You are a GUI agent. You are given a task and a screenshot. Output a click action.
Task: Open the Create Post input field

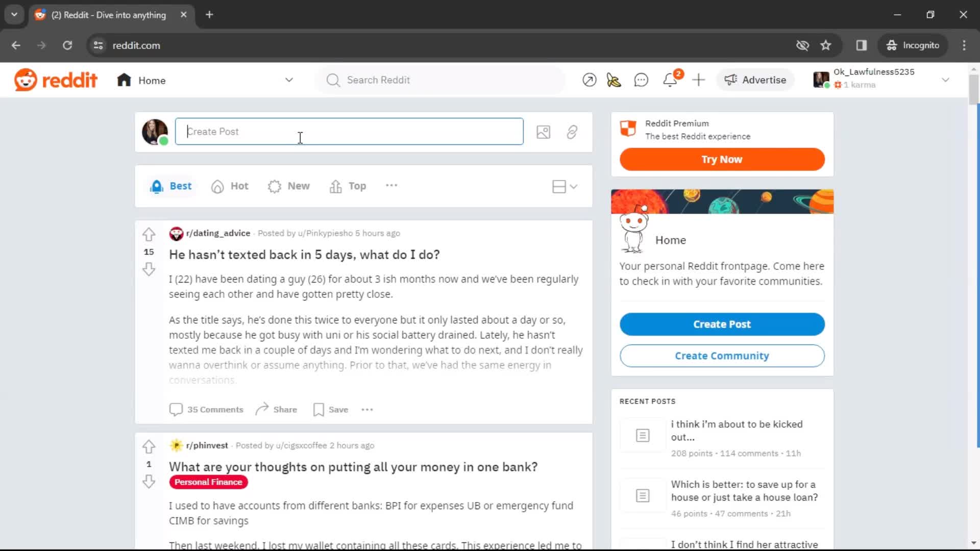[x=349, y=131]
